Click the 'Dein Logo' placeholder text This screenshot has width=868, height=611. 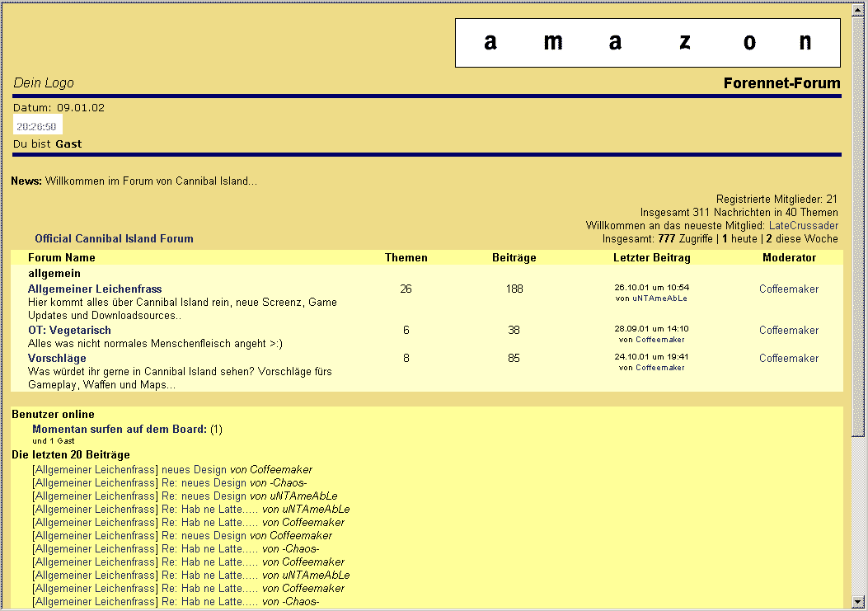(x=44, y=82)
